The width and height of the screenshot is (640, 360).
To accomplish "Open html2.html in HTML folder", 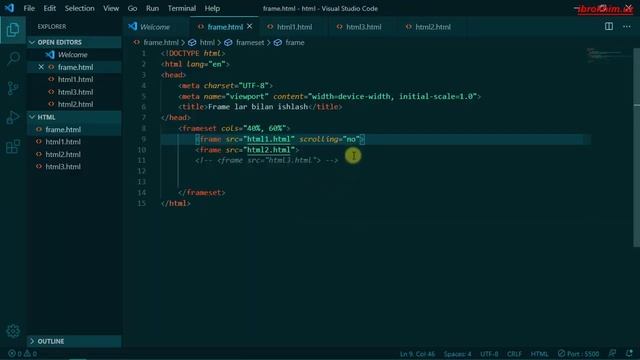I will coord(63,154).
